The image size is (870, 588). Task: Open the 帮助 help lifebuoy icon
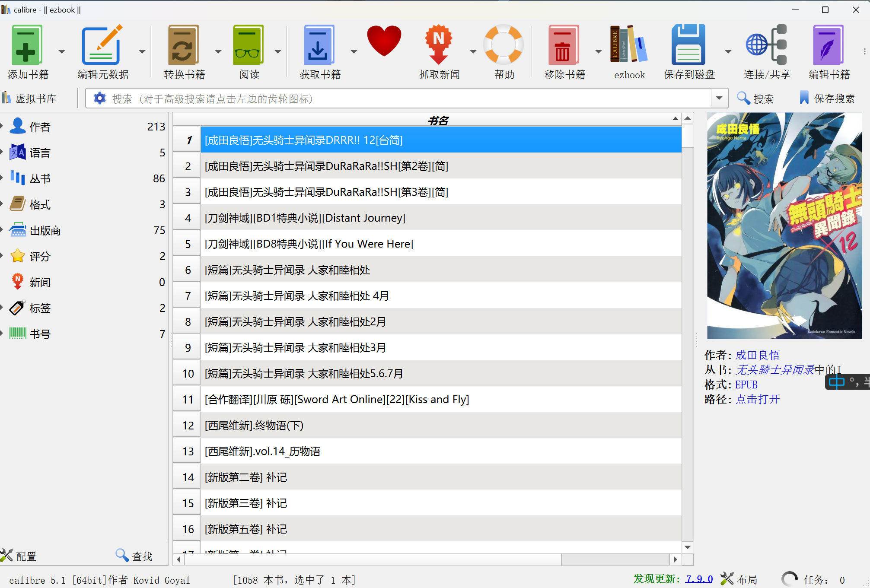tap(504, 45)
